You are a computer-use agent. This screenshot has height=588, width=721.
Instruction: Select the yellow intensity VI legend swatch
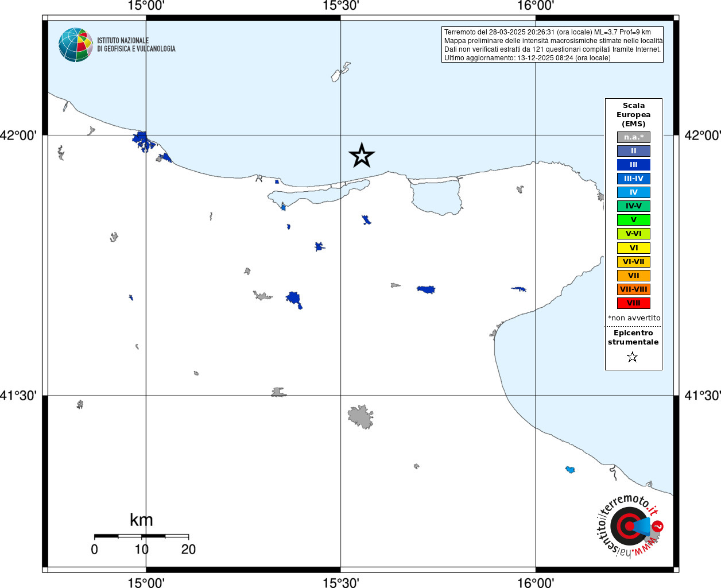click(x=634, y=248)
